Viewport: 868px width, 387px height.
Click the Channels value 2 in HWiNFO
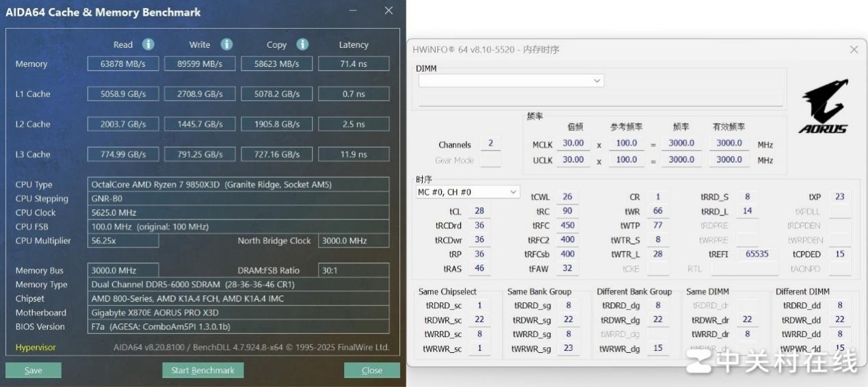tap(490, 144)
